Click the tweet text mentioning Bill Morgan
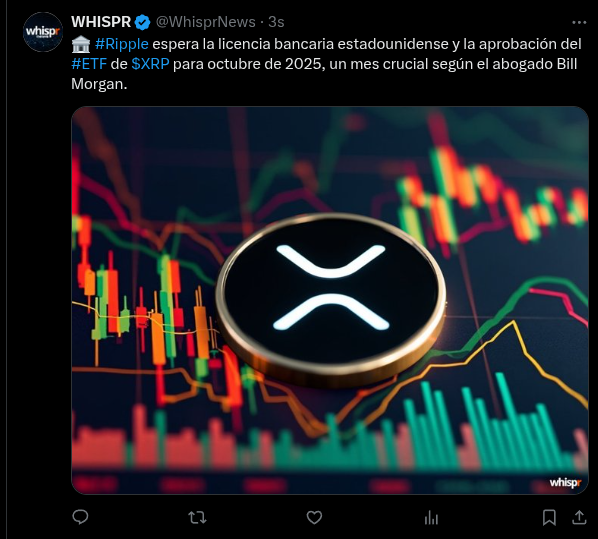This screenshot has width=598, height=539. [326, 64]
